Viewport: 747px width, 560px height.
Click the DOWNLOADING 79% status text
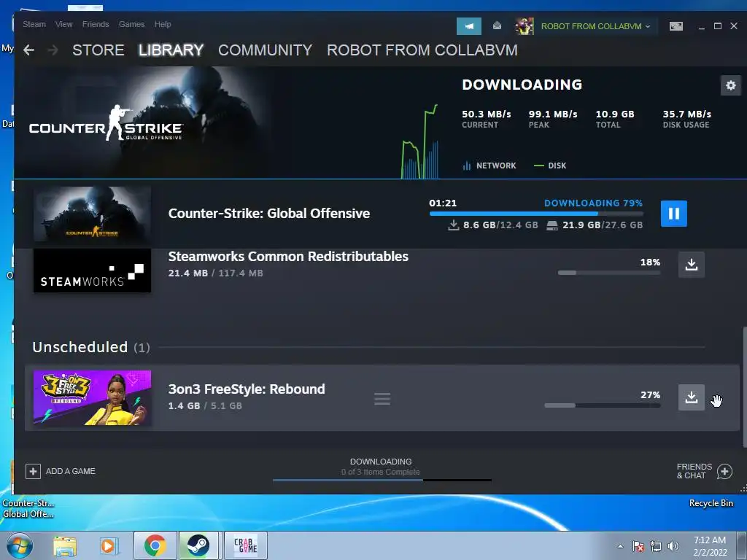click(593, 203)
